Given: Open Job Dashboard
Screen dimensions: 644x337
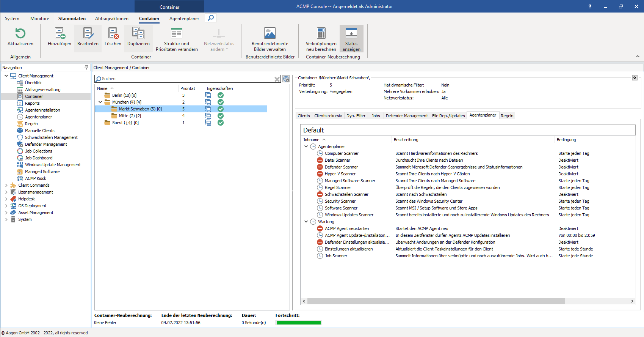Looking at the screenshot, I should pyautogui.click(x=39, y=158).
